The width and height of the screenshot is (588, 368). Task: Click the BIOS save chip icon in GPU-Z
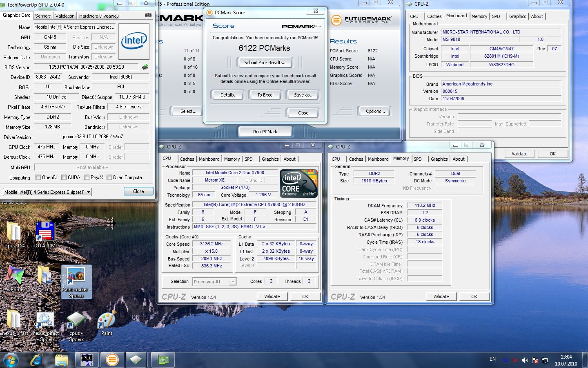[145, 67]
